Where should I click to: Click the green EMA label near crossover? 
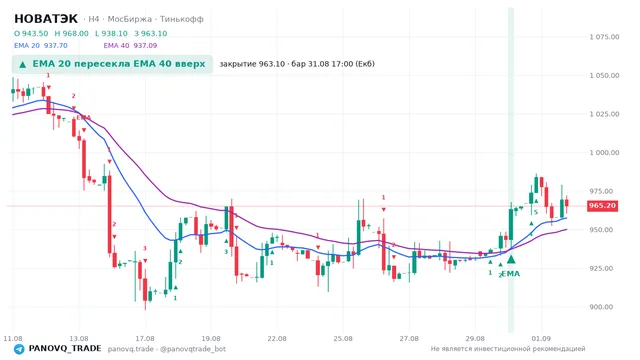pyautogui.click(x=511, y=274)
